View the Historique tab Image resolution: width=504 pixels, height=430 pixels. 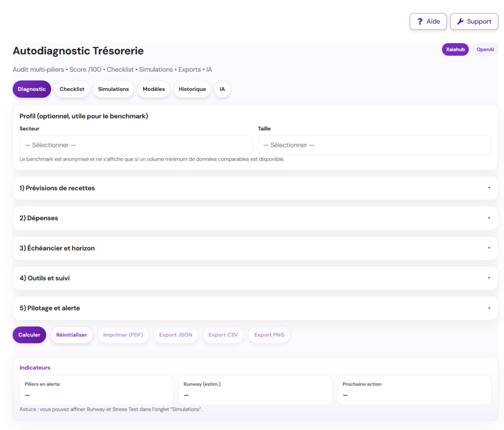click(x=192, y=89)
